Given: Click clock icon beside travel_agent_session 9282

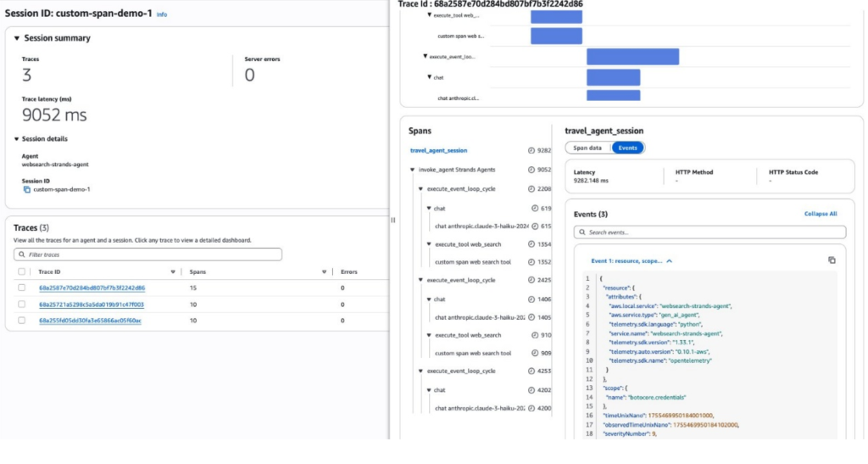Looking at the screenshot, I should point(531,151).
